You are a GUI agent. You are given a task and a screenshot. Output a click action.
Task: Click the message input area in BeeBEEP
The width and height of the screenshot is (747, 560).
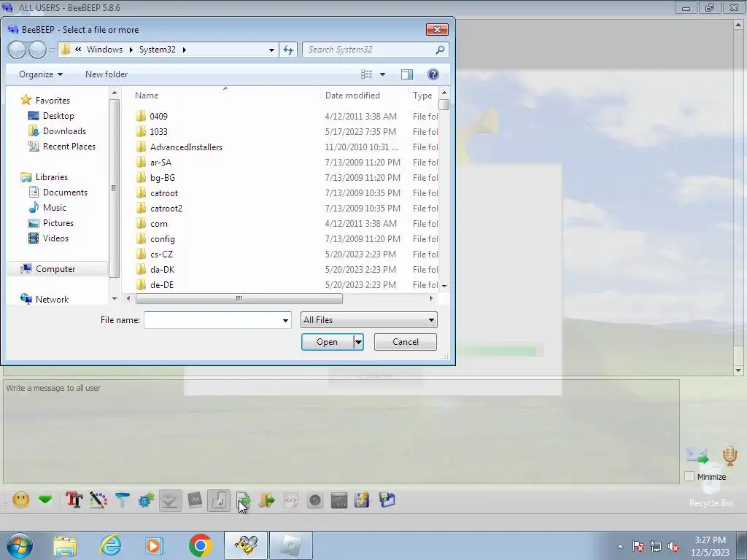[x=341, y=431]
